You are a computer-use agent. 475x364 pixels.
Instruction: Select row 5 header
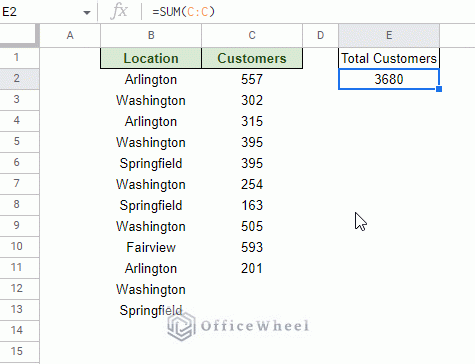pos(19,142)
